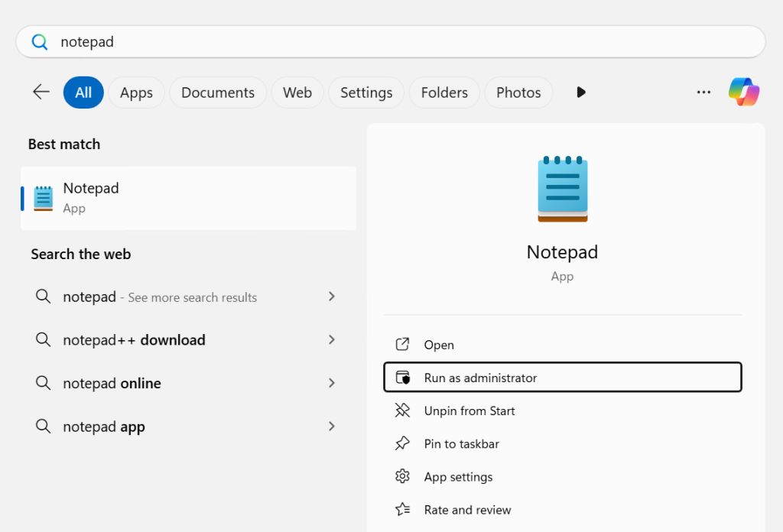The height and width of the screenshot is (532, 783).
Task: Click the Notepad app icon in Best match
Action: click(42, 197)
